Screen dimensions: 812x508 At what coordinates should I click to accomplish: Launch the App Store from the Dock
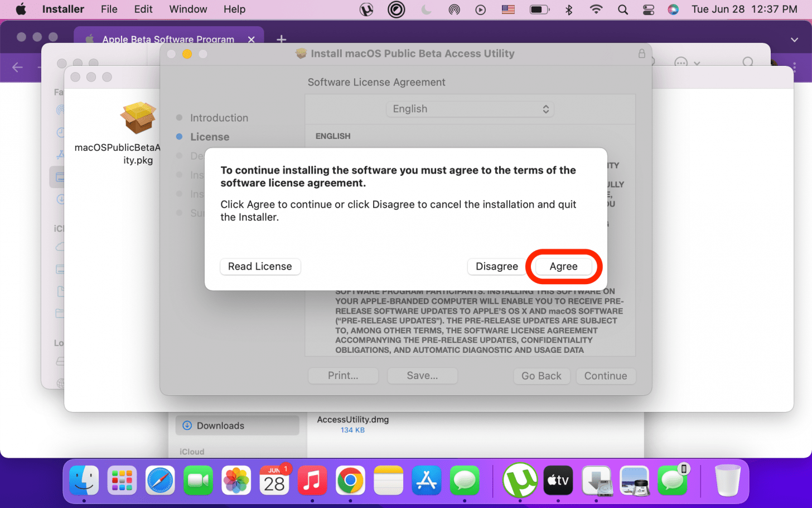(427, 480)
